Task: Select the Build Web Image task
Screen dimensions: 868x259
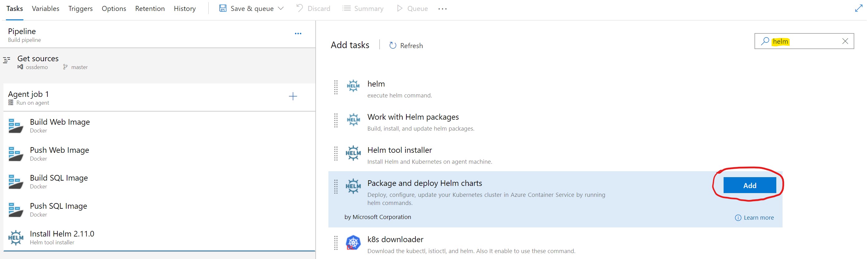Action: (159, 126)
